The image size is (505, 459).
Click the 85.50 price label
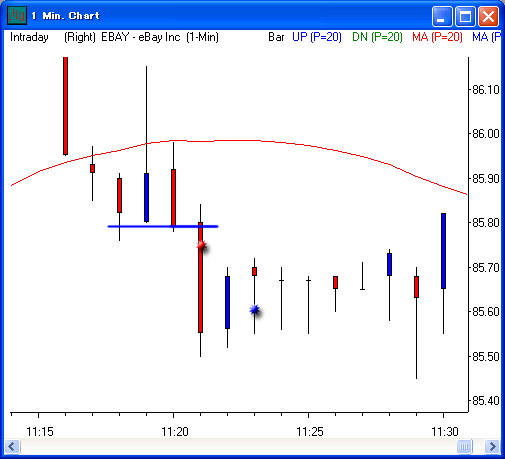pyautogui.click(x=486, y=356)
